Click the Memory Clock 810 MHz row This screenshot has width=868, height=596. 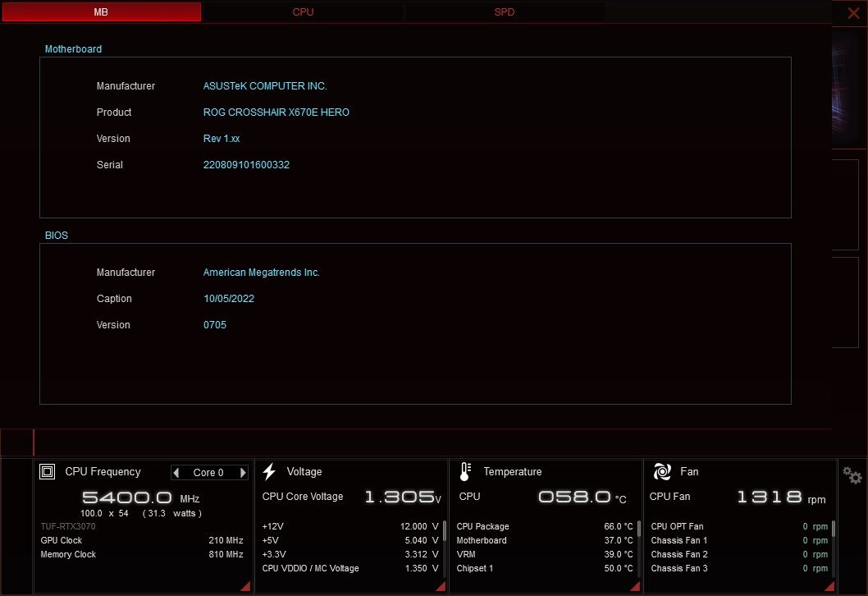pyautogui.click(x=142, y=554)
